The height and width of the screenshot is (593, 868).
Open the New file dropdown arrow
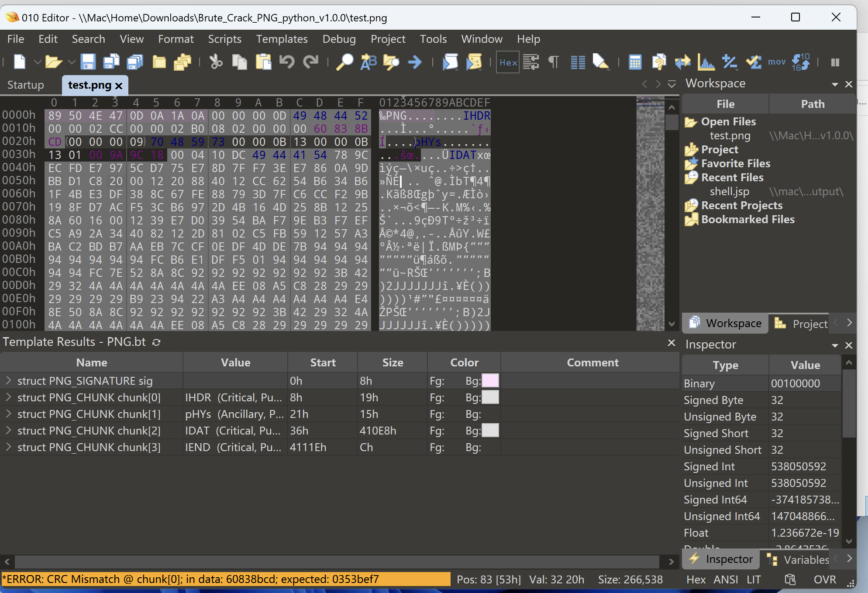[x=38, y=62]
